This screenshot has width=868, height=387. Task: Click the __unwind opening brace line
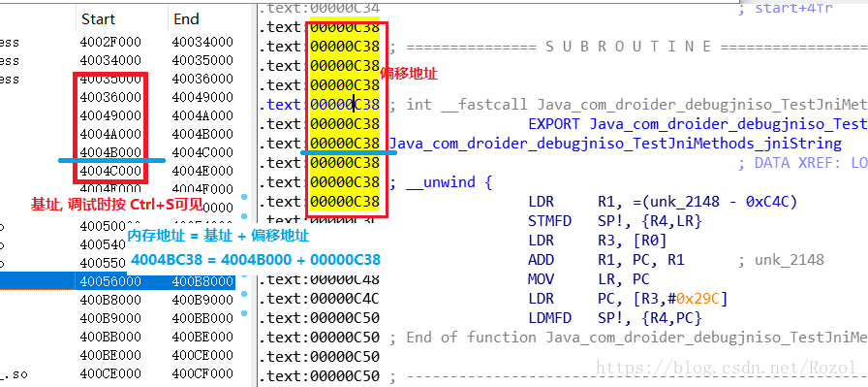pos(441,182)
